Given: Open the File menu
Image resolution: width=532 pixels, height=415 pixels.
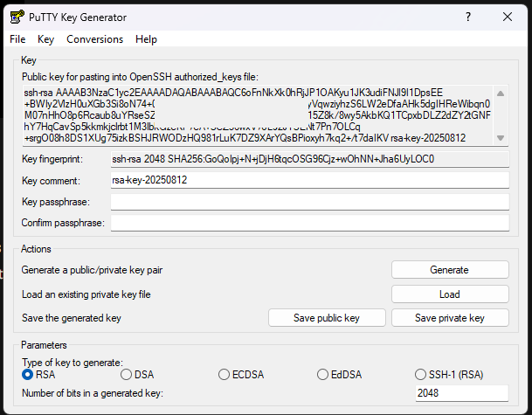Looking at the screenshot, I should [17, 39].
